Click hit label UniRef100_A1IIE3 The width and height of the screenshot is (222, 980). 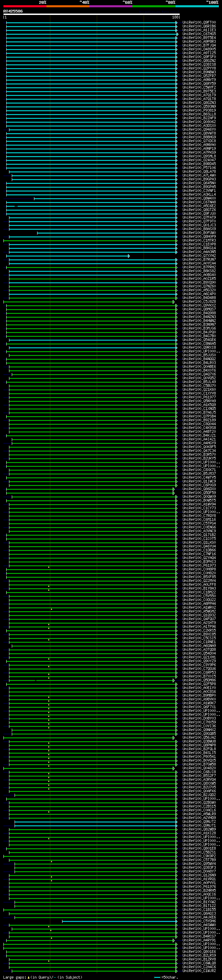click(x=199, y=30)
